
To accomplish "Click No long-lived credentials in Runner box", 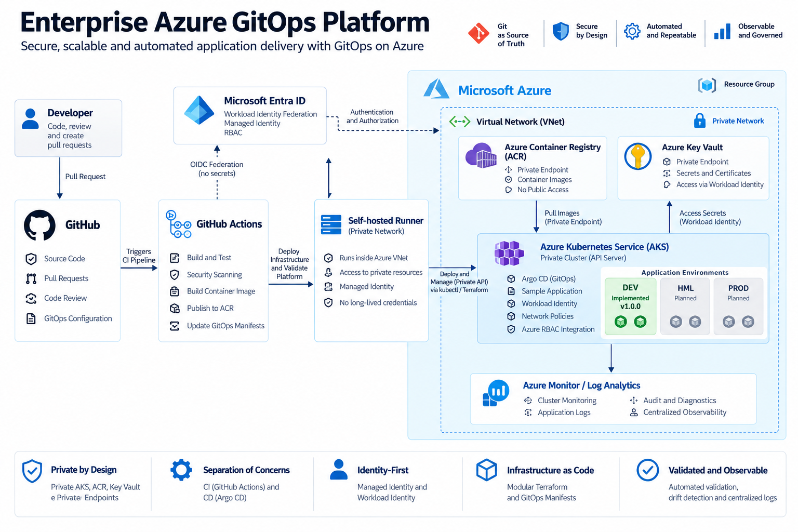I will point(370,302).
